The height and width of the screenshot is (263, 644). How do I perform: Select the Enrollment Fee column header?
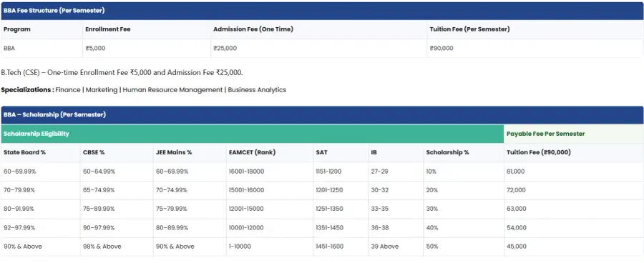(146, 29)
